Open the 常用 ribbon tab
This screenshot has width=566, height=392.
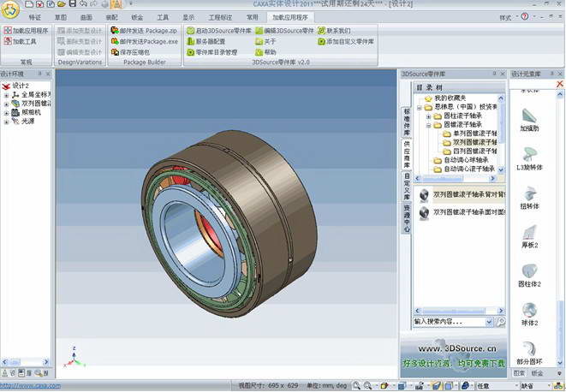(253, 17)
